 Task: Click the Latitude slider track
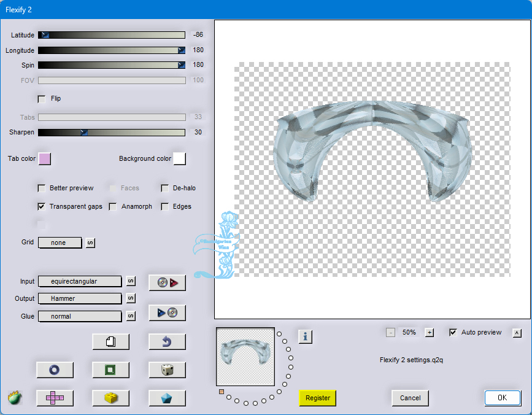point(112,35)
